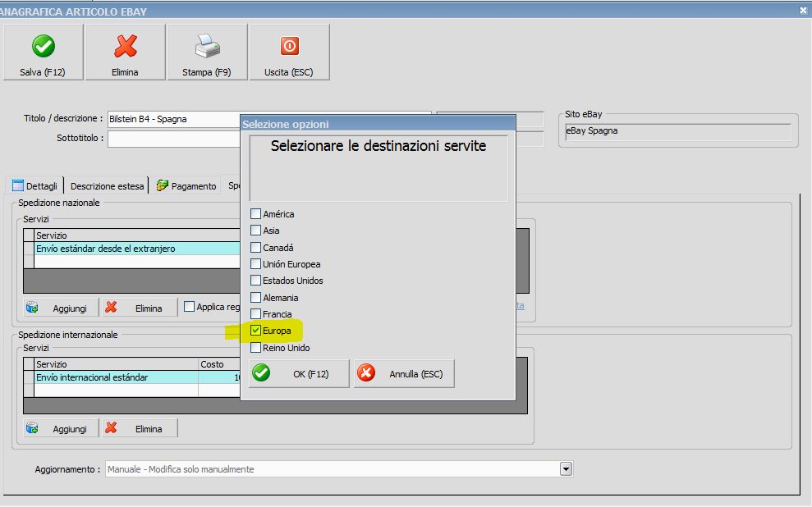
Task: Click the Uscita (ESC) button label
Action: tap(289, 72)
